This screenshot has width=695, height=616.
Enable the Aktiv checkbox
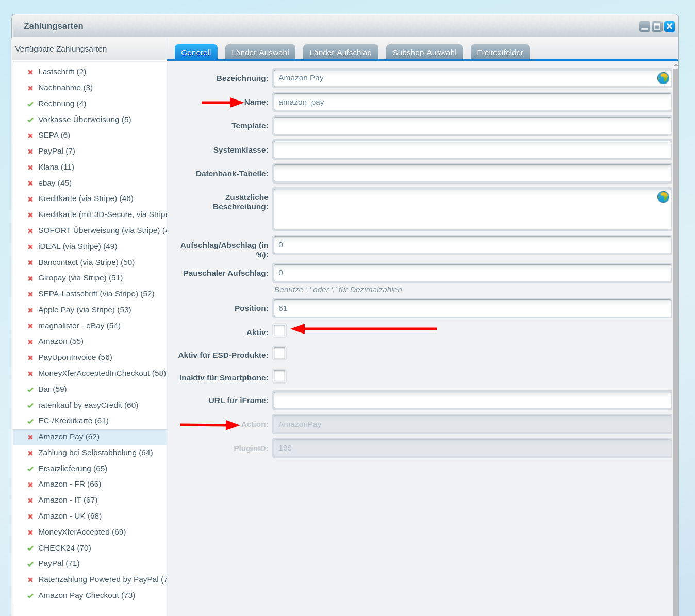pos(279,331)
